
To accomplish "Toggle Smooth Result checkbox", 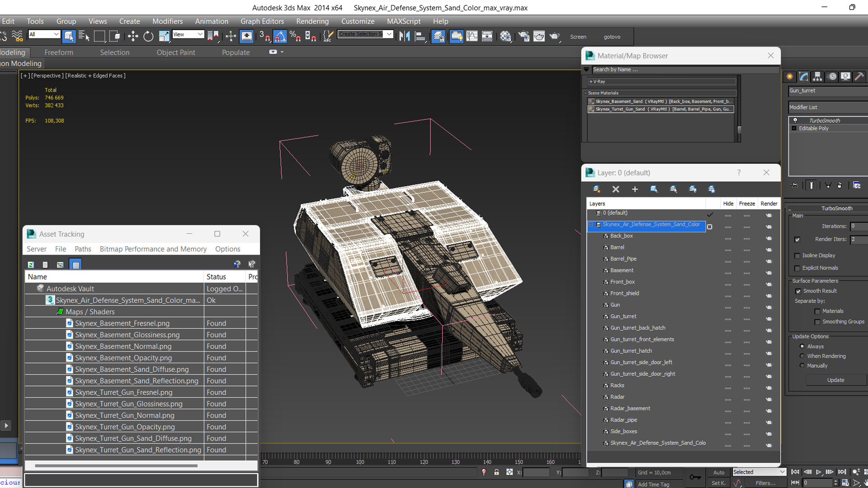I will pos(798,291).
